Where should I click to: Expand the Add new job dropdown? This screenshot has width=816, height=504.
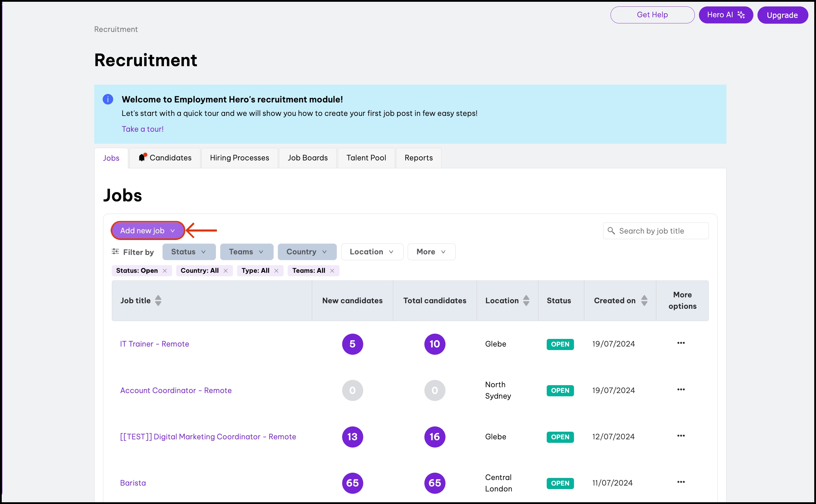(148, 231)
